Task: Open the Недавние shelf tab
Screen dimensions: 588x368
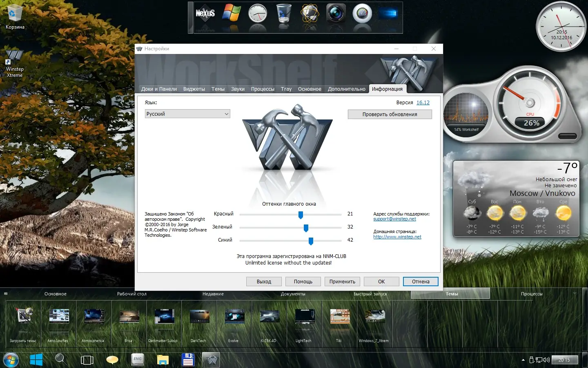Action: pyautogui.click(x=213, y=294)
